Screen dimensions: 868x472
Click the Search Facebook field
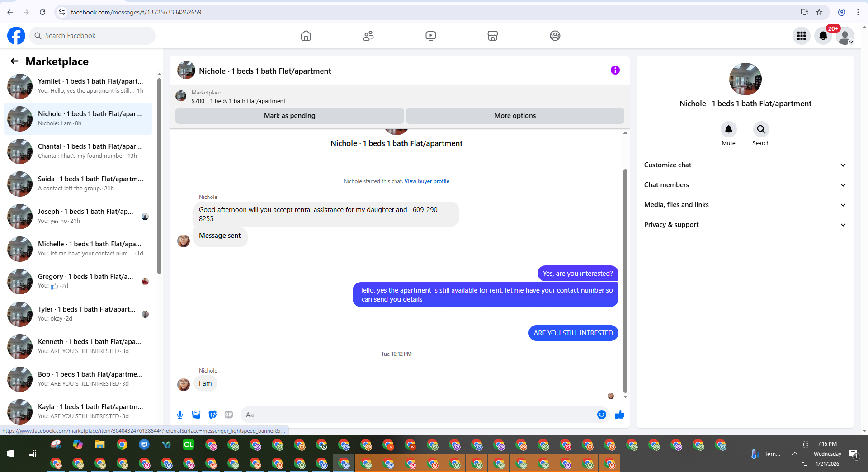[x=92, y=36]
